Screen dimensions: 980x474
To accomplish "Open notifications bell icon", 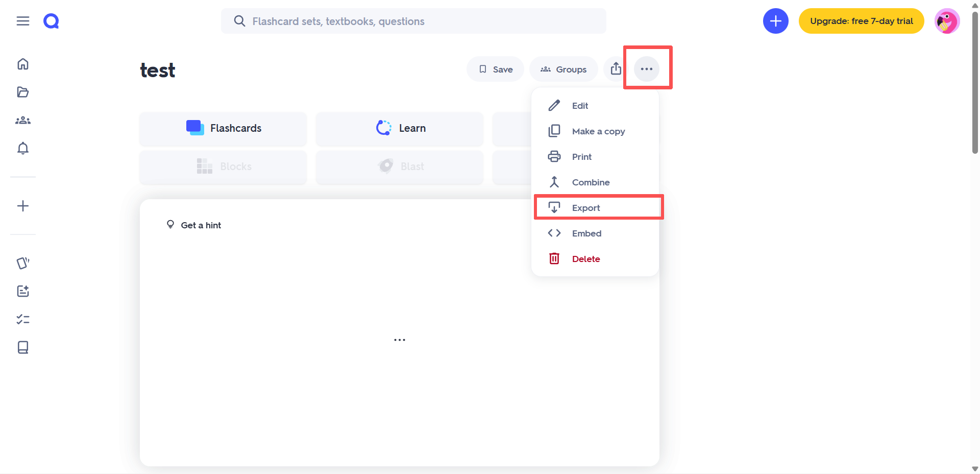I will (23, 148).
